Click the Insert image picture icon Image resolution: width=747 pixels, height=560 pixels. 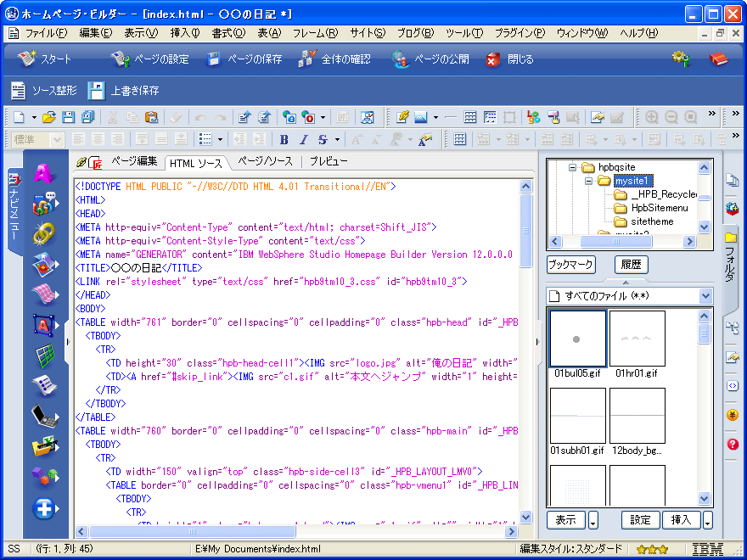(421, 117)
